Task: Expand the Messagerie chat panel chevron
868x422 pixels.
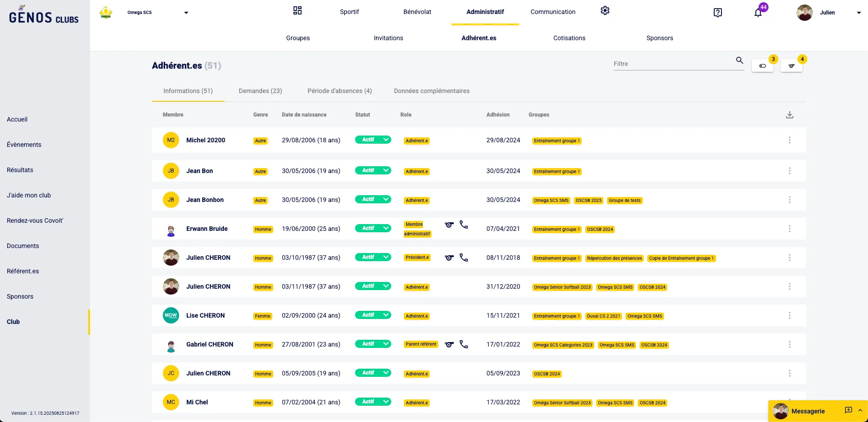Action: click(x=860, y=410)
